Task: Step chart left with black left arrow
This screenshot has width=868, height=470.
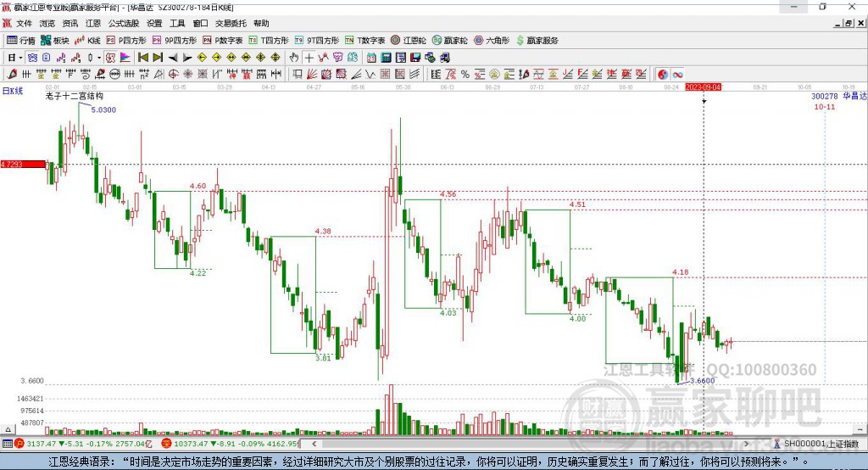Action: (x=173, y=58)
